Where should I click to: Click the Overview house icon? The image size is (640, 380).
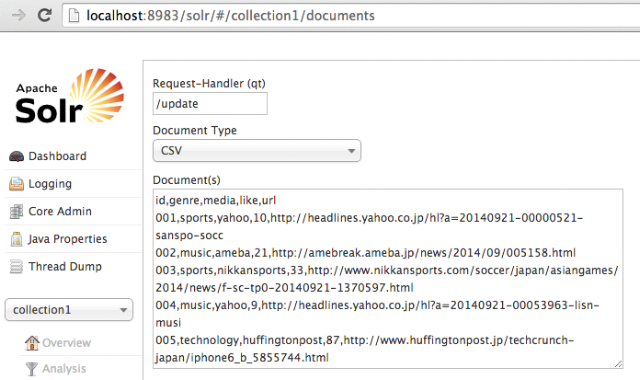[32, 343]
